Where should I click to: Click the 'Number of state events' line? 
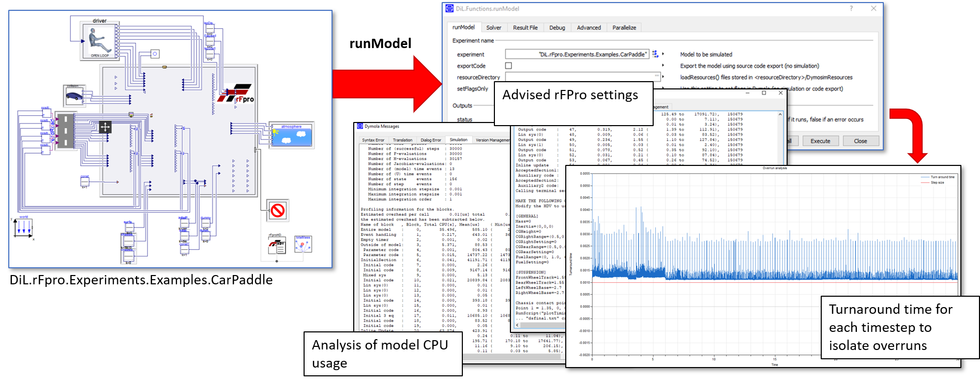[412, 179]
